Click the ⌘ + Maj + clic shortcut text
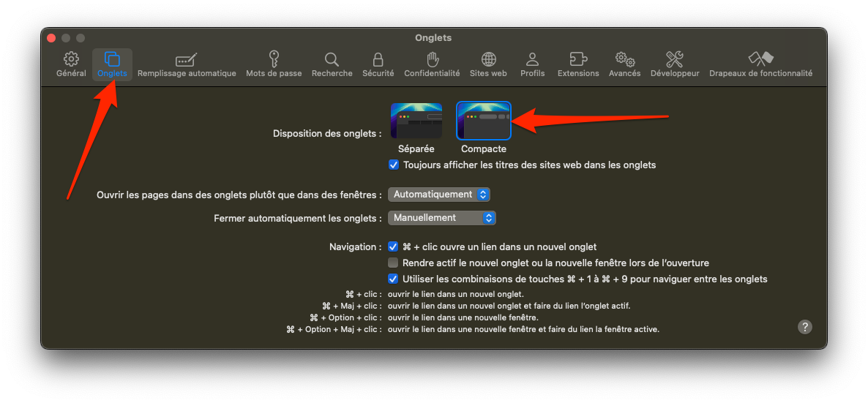 coord(353,306)
